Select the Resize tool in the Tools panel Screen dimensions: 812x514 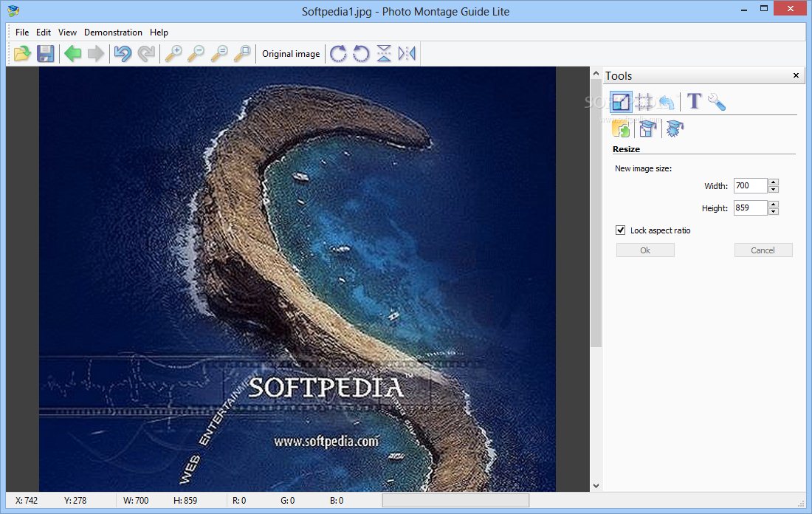621,102
